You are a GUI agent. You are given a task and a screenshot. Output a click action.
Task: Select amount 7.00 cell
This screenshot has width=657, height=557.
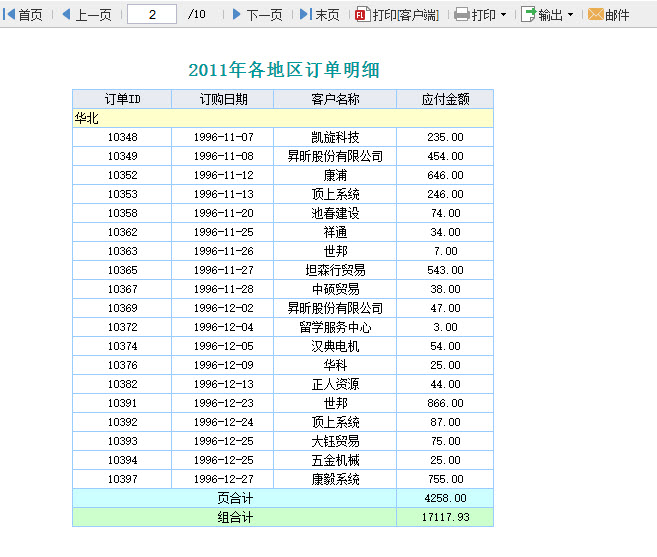click(x=445, y=251)
